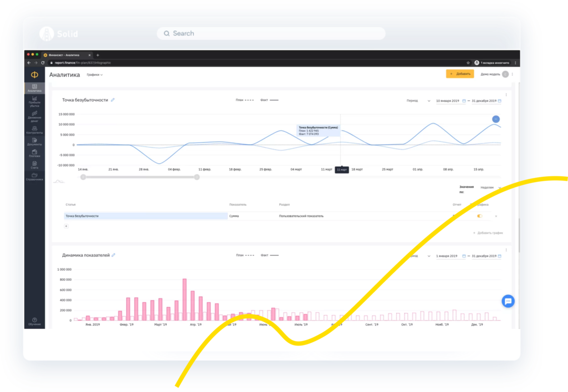The image size is (568, 392).
Task: Edit the Точка безубыточности chart title
Action: click(113, 100)
